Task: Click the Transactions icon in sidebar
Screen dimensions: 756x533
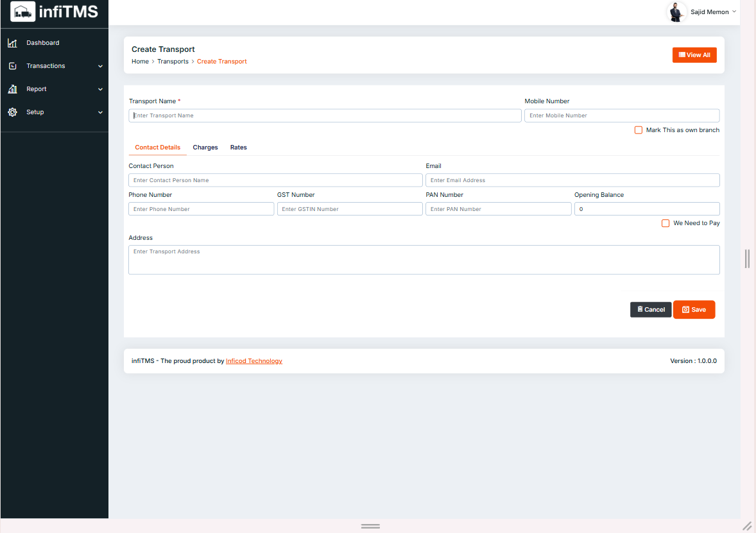Action: coord(12,66)
